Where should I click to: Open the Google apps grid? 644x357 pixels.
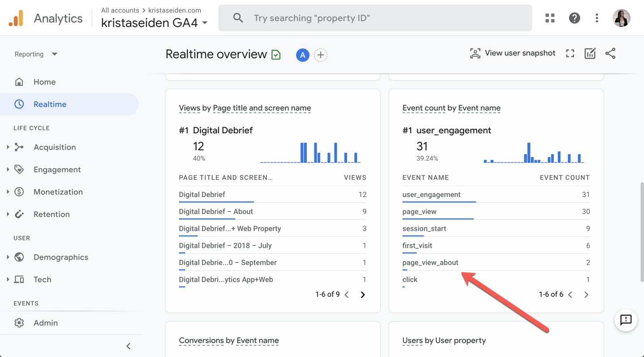coord(550,18)
